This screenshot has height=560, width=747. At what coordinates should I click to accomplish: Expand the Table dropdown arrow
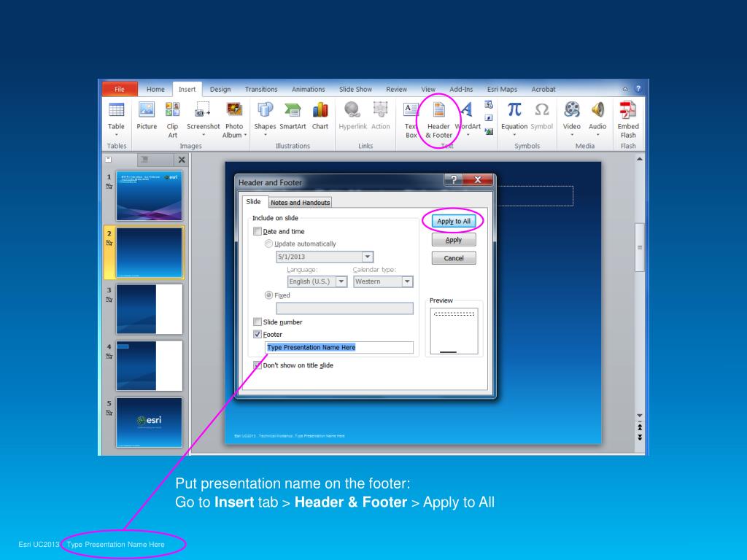(x=116, y=135)
